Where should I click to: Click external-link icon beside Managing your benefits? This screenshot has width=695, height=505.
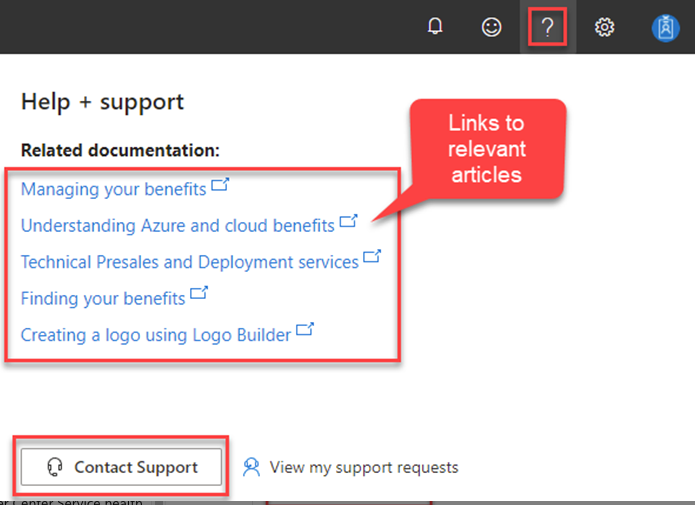click(220, 185)
